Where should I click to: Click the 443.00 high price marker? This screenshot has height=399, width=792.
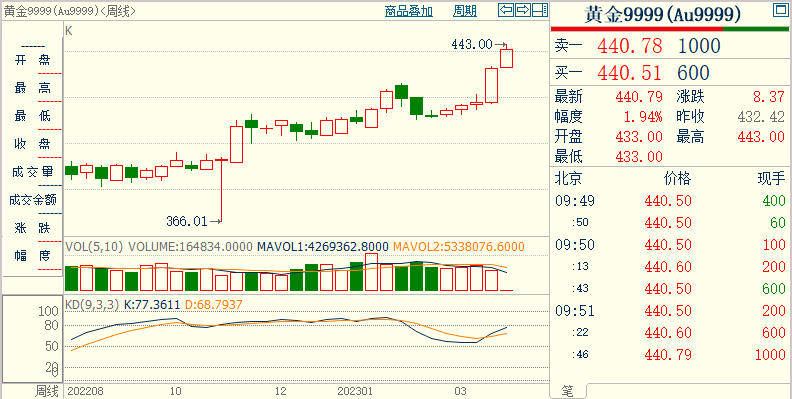(x=472, y=44)
